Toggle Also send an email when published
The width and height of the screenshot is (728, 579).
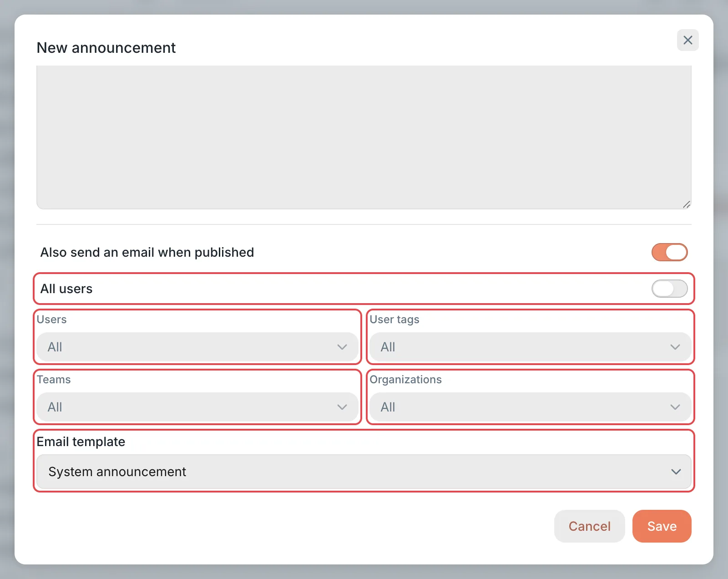coord(669,252)
